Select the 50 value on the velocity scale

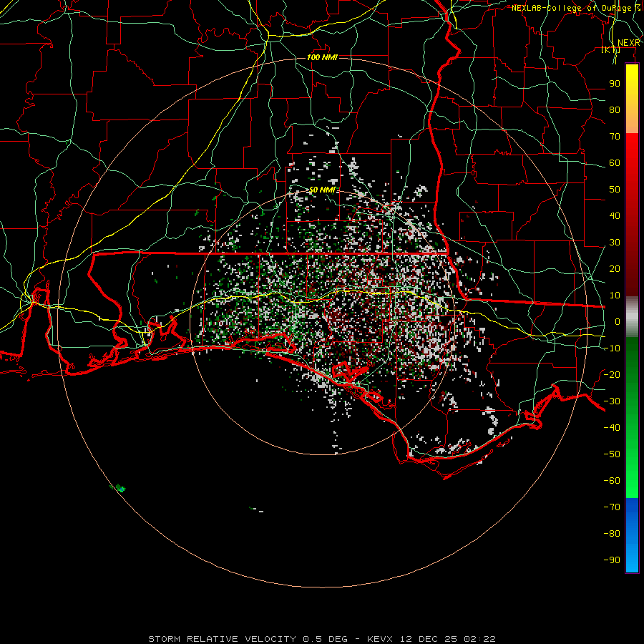pyautogui.click(x=615, y=190)
